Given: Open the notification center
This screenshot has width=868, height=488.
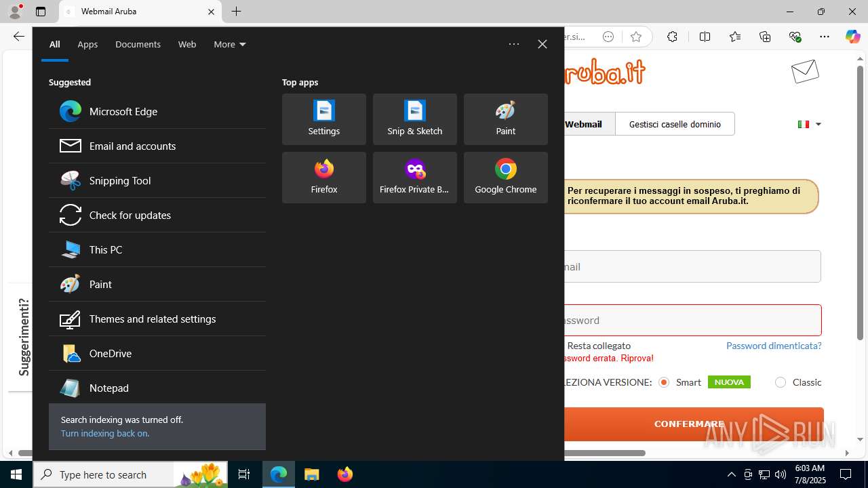Looking at the screenshot, I should tap(846, 474).
